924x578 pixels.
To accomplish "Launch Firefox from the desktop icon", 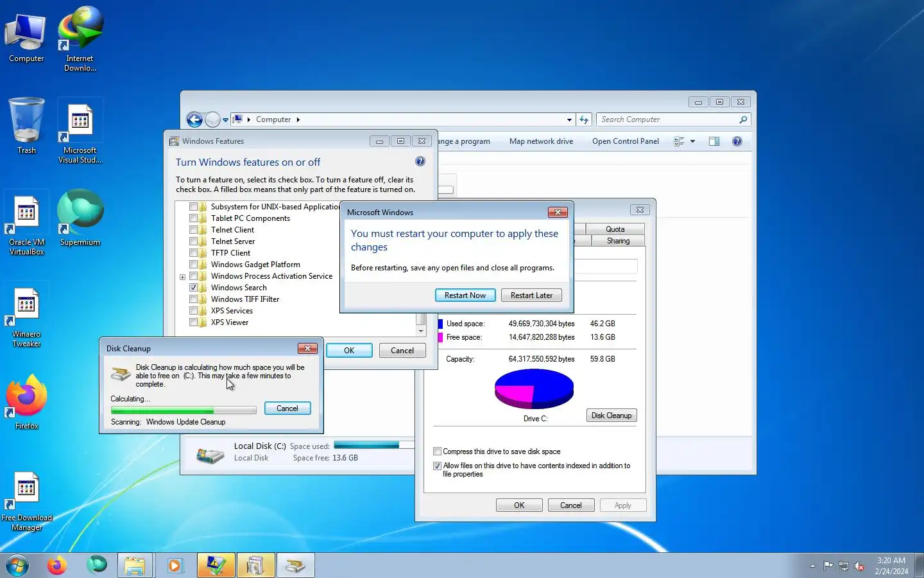I will coord(26,402).
